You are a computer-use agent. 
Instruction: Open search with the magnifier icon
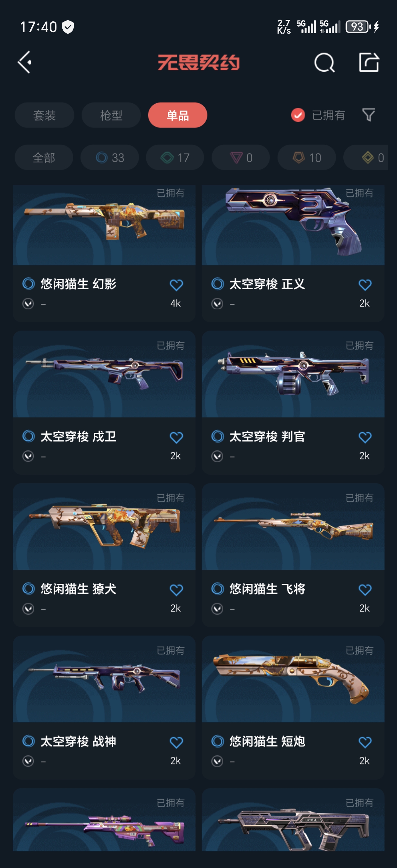[324, 63]
